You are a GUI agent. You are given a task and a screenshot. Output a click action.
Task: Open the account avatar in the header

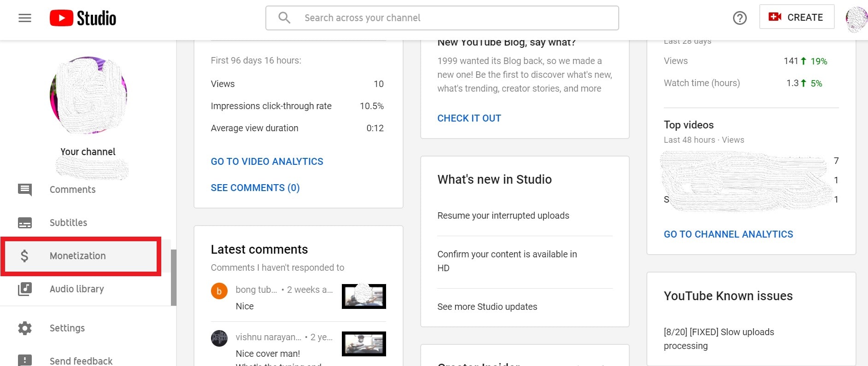click(856, 19)
